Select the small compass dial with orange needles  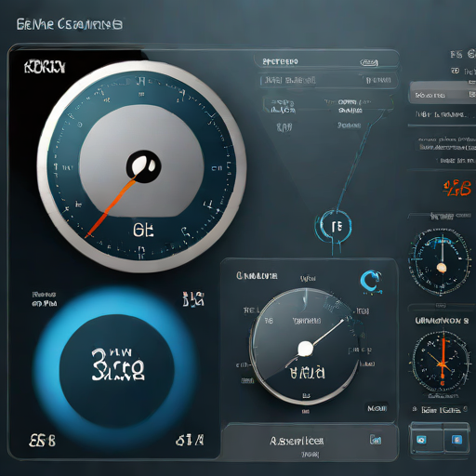click(441, 363)
